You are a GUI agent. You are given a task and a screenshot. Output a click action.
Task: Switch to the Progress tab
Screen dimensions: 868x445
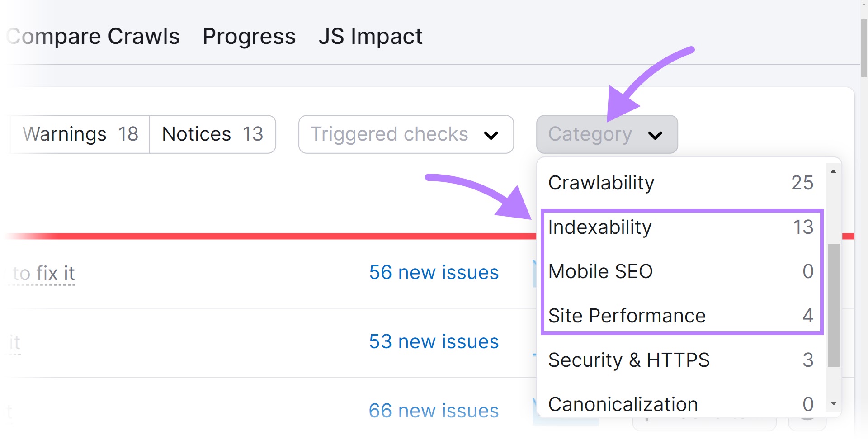point(249,36)
